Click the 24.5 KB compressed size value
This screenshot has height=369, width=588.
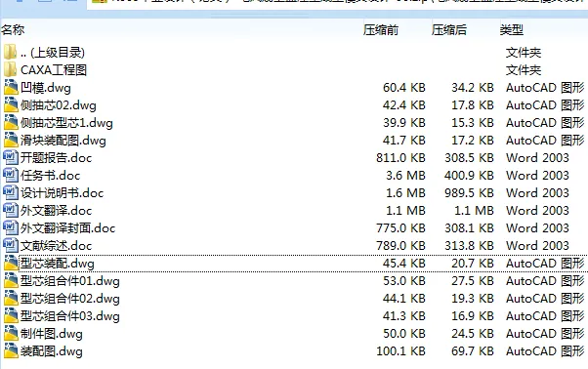pos(473,334)
